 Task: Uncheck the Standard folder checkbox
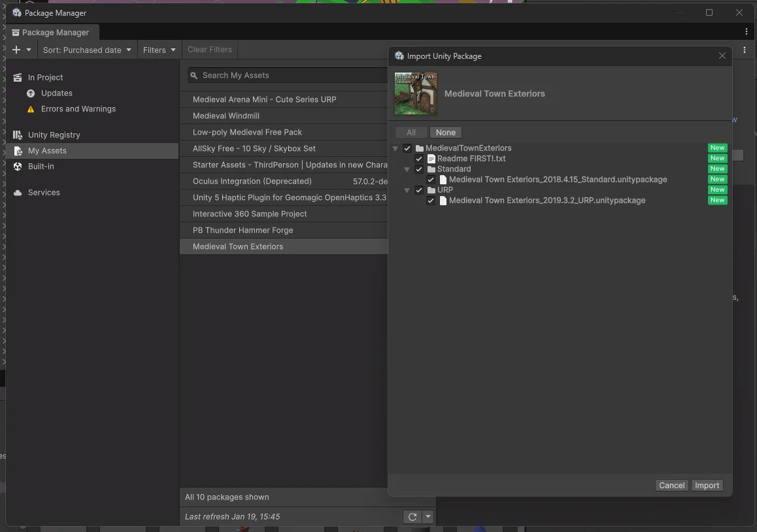point(419,169)
